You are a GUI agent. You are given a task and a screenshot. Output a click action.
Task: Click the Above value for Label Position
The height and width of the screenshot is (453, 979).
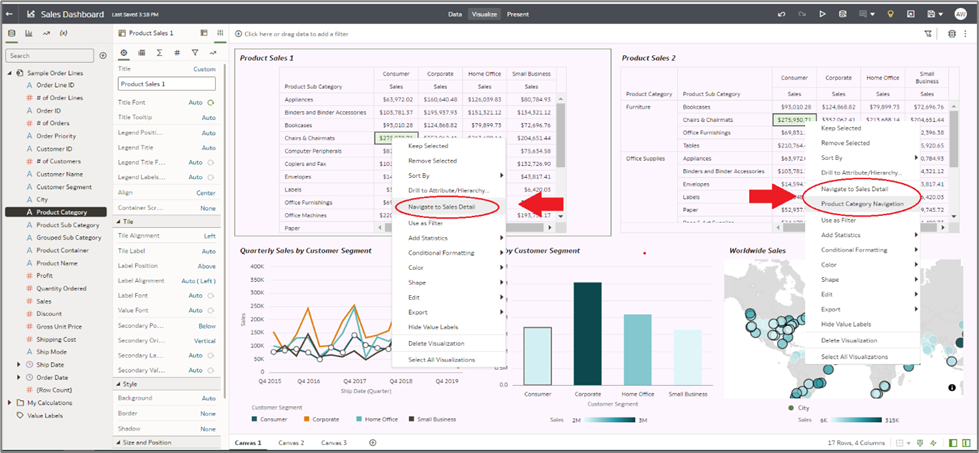[207, 266]
